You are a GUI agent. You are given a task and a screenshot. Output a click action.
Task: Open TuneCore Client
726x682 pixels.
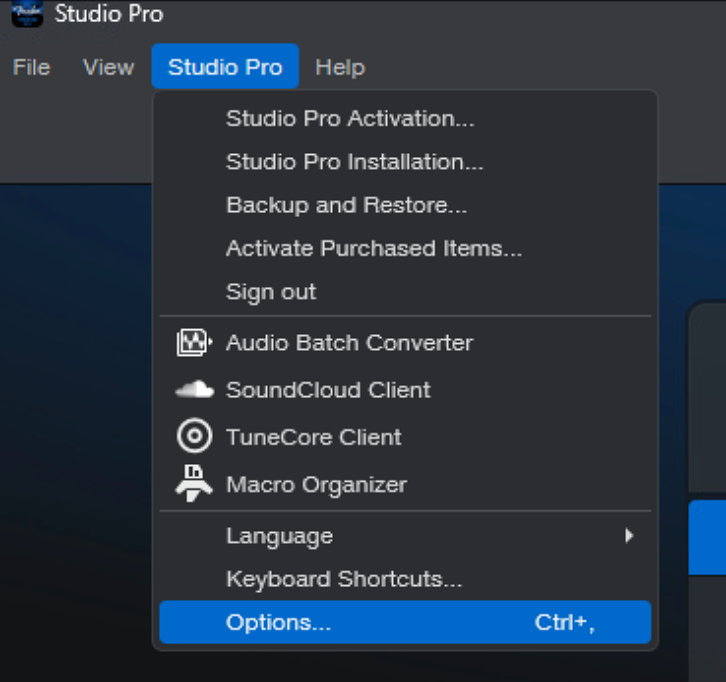(405, 437)
